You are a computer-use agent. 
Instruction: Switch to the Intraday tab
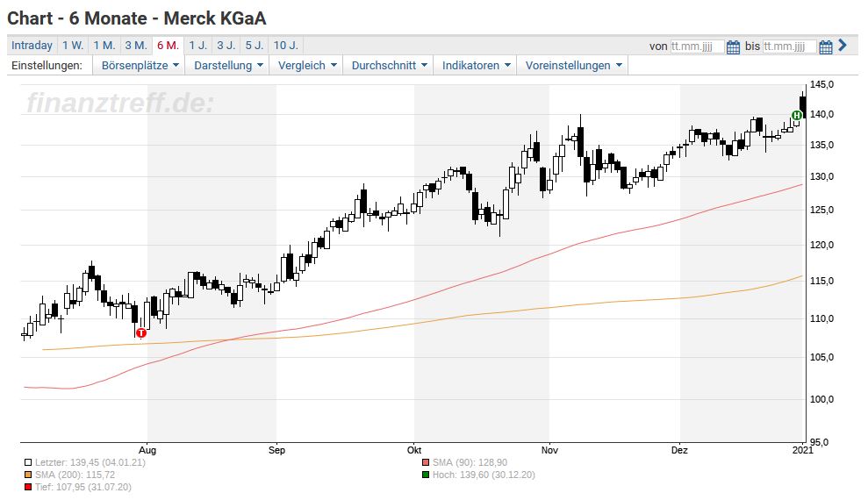coord(32,46)
